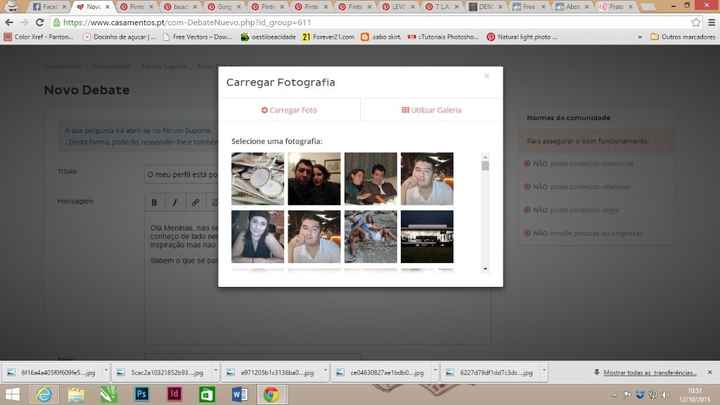
Task: Open InDesign from taskbar
Action: [x=174, y=394]
